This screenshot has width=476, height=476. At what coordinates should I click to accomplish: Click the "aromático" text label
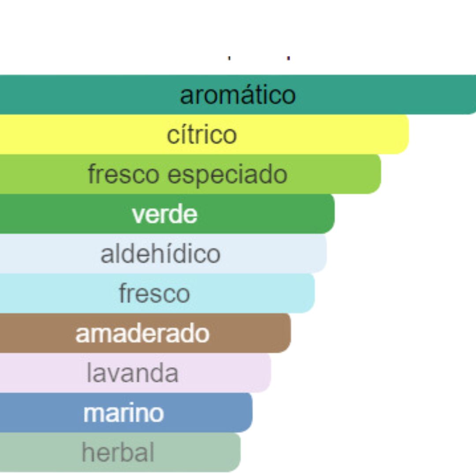(238, 95)
